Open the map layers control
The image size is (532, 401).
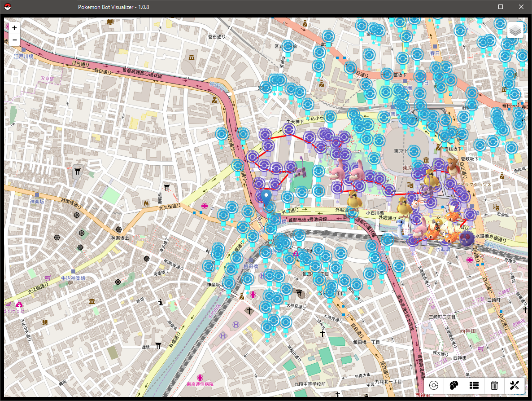[515, 31]
